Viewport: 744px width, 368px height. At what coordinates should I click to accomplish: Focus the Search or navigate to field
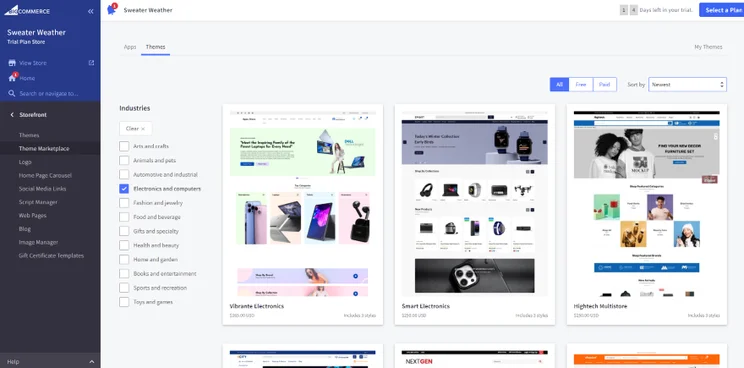(x=49, y=93)
